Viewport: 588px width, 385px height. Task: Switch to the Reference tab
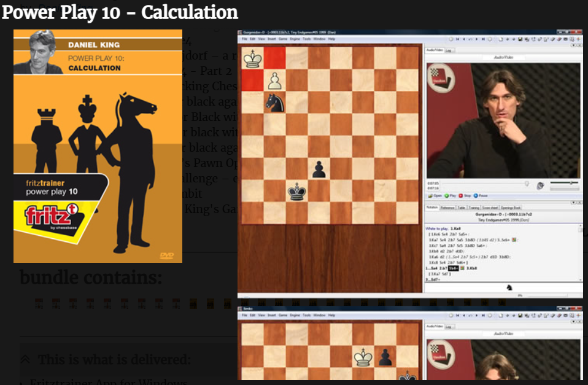click(x=447, y=208)
